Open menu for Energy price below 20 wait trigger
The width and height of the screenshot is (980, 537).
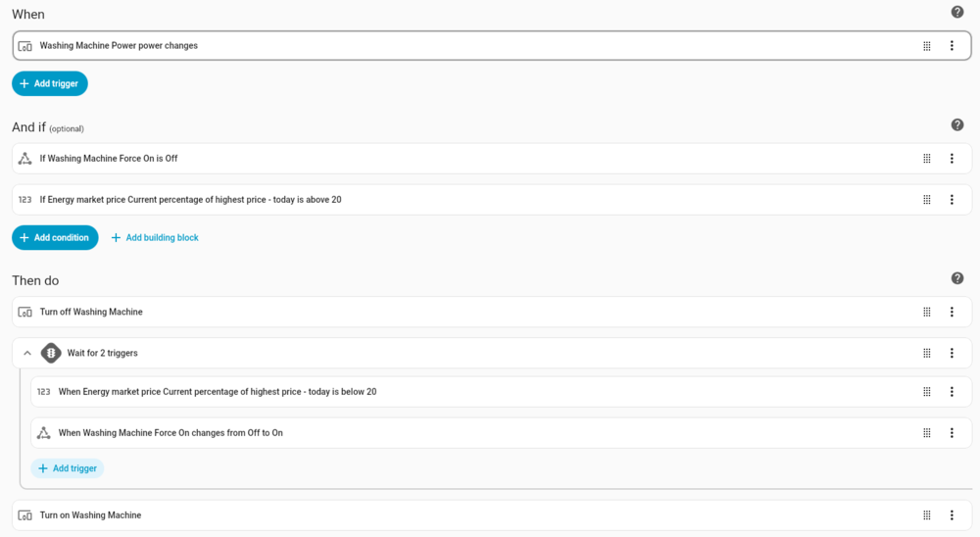coord(952,392)
